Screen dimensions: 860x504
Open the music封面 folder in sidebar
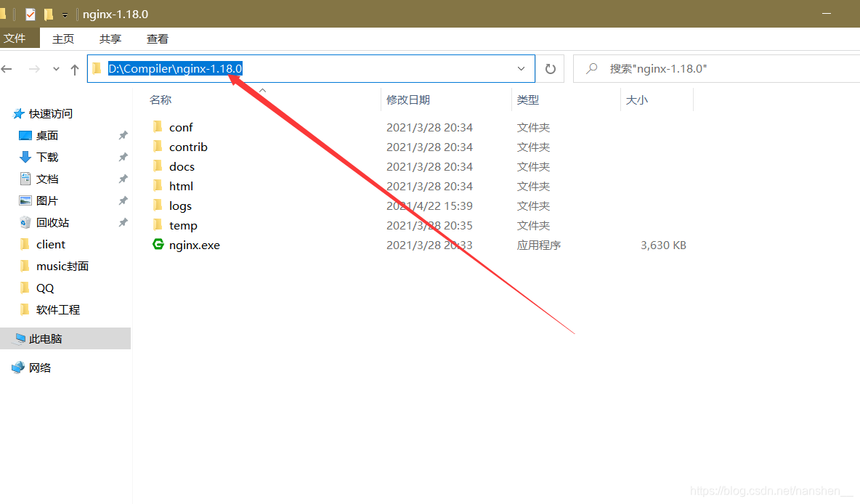click(x=62, y=267)
